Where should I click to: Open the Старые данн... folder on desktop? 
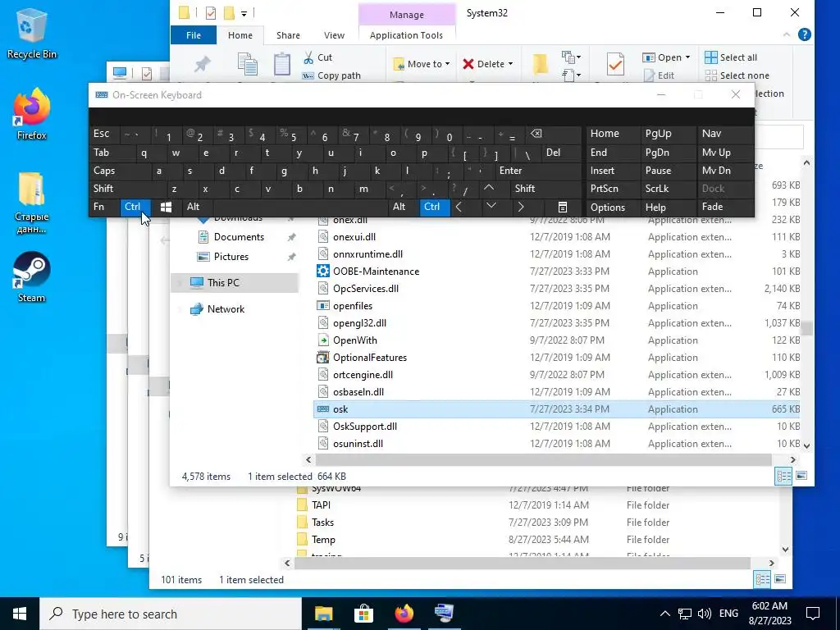(32, 203)
